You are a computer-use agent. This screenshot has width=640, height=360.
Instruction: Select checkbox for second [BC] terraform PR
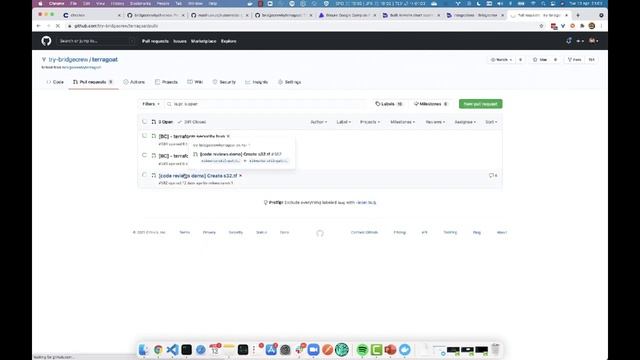(144, 156)
